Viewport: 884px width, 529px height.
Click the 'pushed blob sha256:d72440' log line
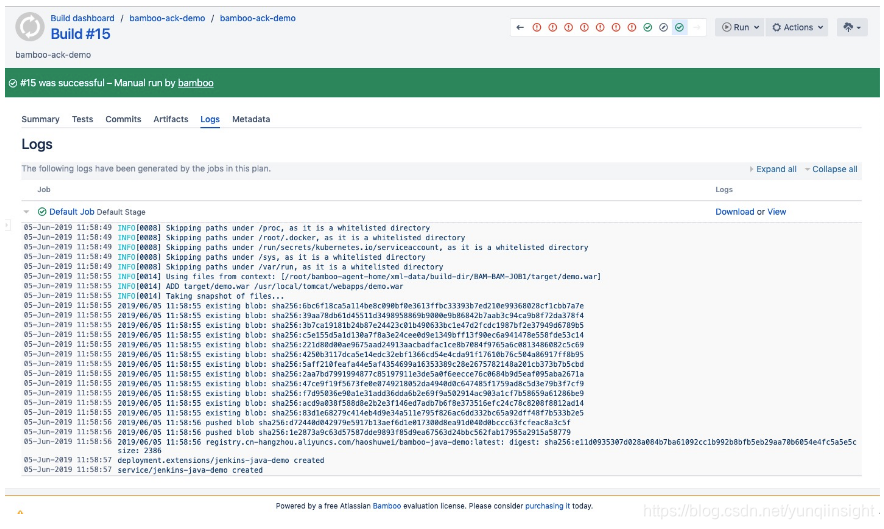click(x=297, y=422)
